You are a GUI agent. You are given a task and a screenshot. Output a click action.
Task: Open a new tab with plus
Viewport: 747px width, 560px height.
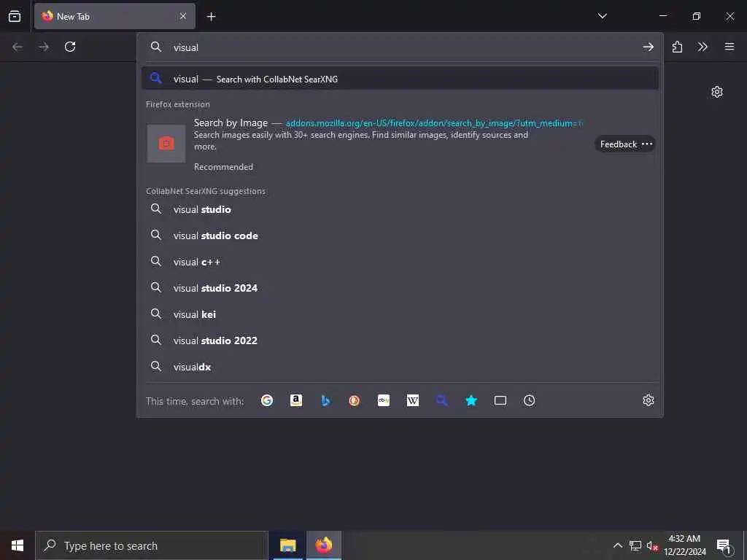211,17
